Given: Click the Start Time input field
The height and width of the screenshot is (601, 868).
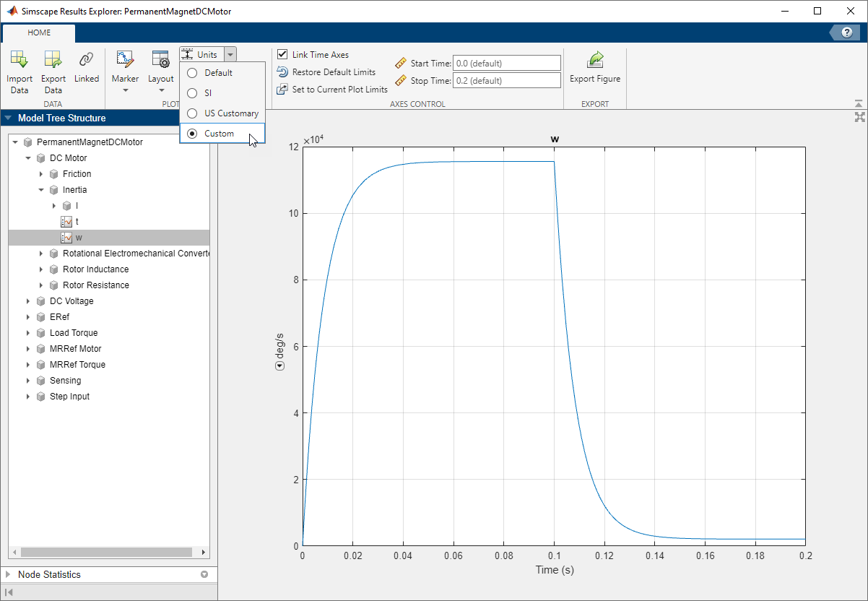Looking at the screenshot, I should [506, 64].
